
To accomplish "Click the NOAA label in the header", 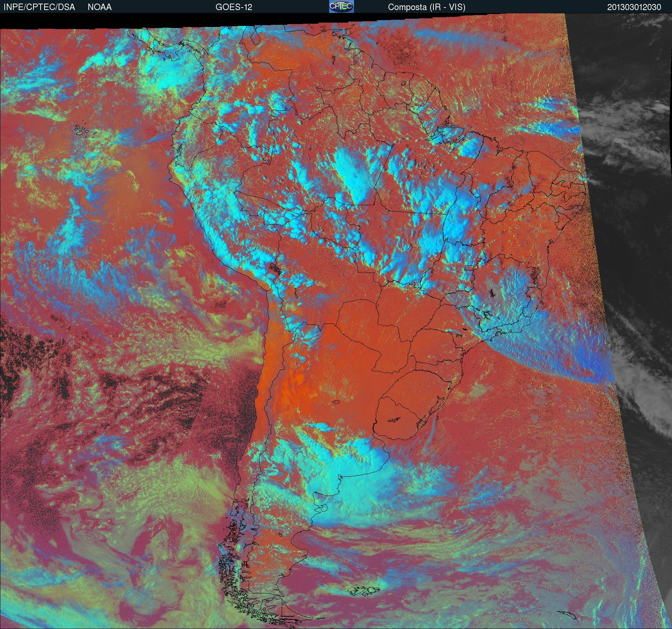I will (100, 7).
